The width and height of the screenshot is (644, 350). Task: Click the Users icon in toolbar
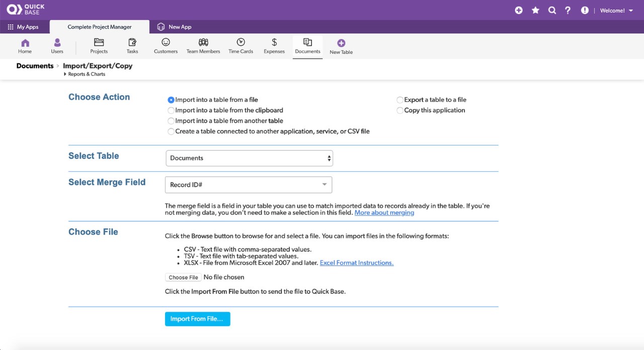point(57,43)
